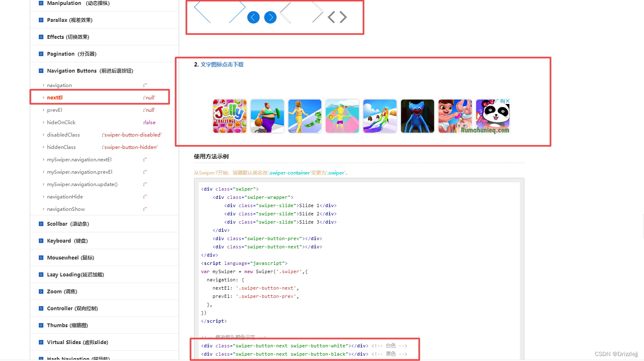Expand the Lazy Loading section square icon
The width and height of the screenshot is (644, 361).
[41, 274]
